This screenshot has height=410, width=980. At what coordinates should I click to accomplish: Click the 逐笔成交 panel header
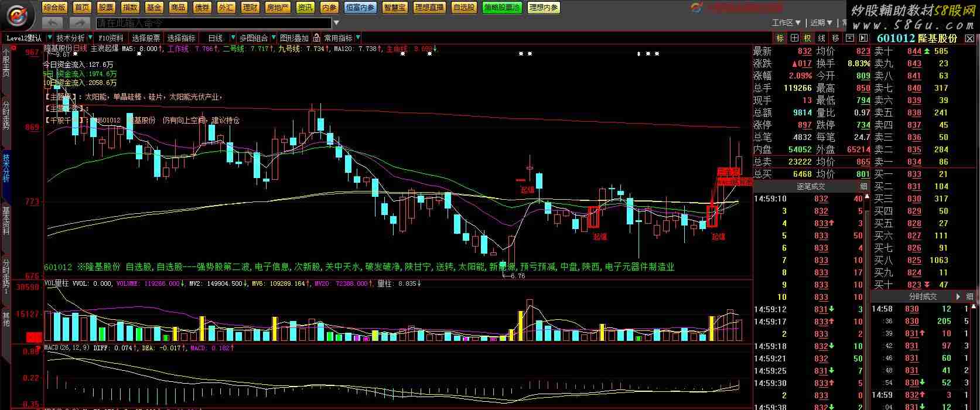click(x=811, y=186)
